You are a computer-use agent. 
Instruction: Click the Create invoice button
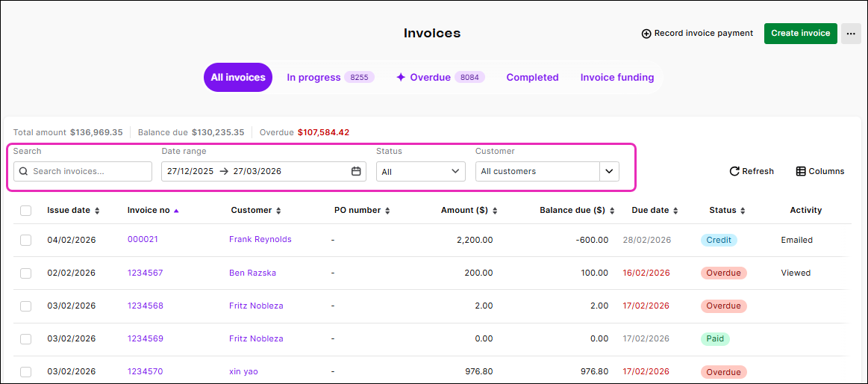[801, 34]
